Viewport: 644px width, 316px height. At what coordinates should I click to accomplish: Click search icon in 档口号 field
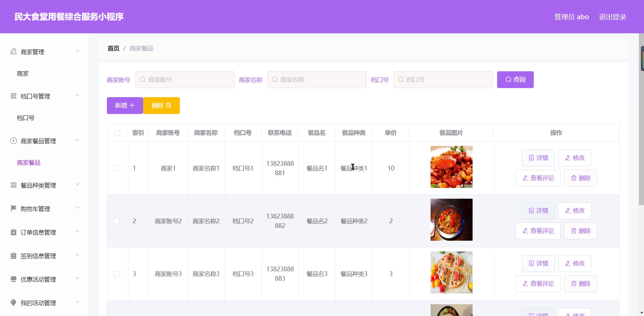tap(401, 80)
